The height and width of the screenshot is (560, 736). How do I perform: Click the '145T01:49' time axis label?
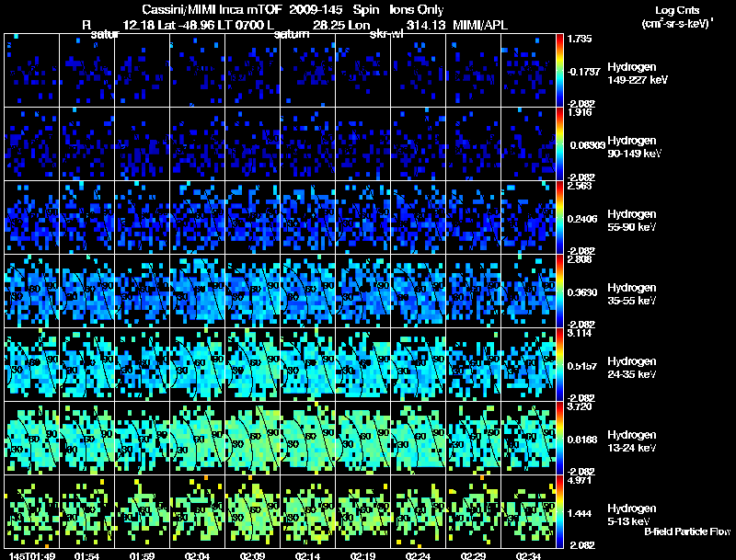[32, 556]
